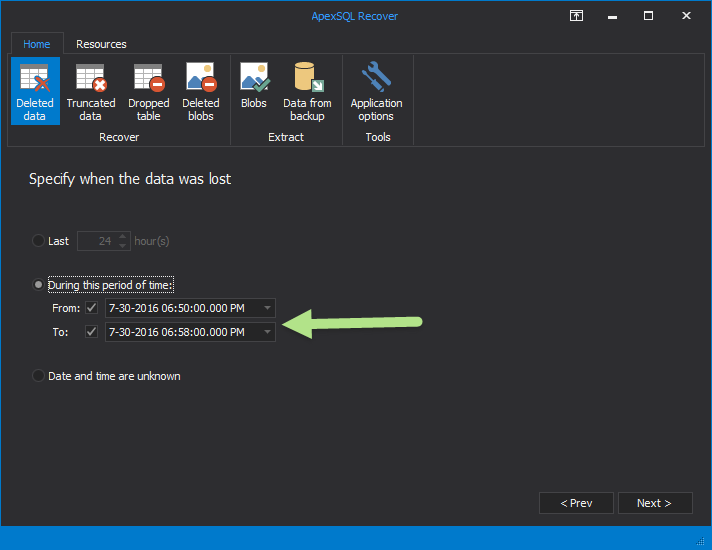Grab the resize grip in status bar
The height and width of the screenshot is (550, 712).
(x=701, y=541)
